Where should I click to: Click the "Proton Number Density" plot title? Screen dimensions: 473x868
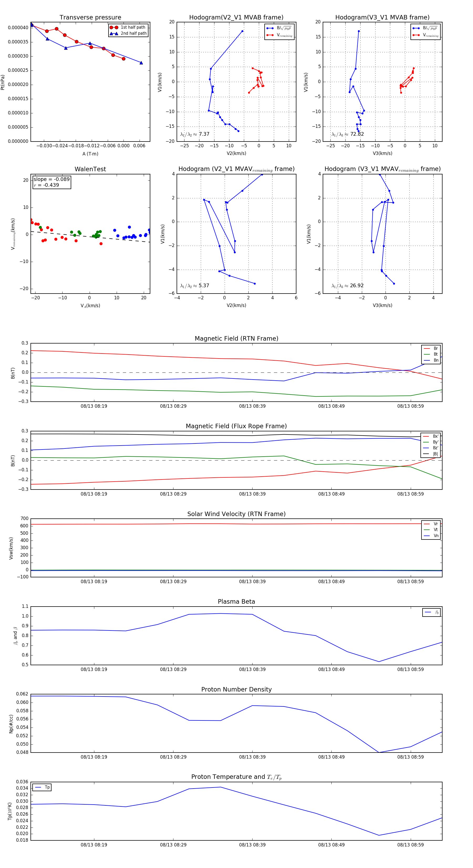(x=236, y=689)
